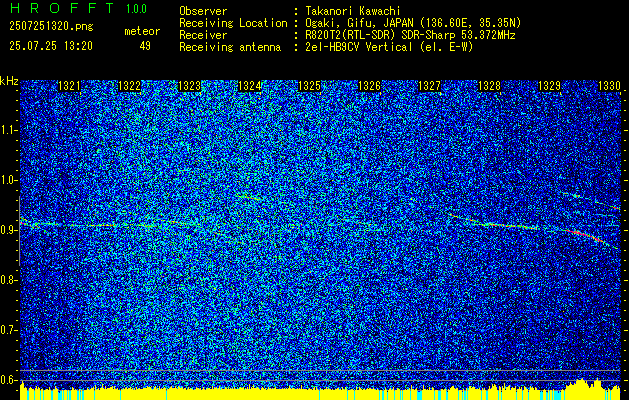Click the Receiver R820T2 SDR-Sharp text
Screen dimensions: 629x400
(x=410, y=35)
